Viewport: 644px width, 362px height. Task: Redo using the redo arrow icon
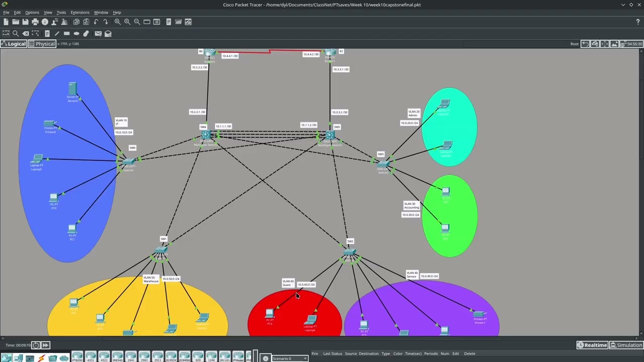(x=106, y=22)
